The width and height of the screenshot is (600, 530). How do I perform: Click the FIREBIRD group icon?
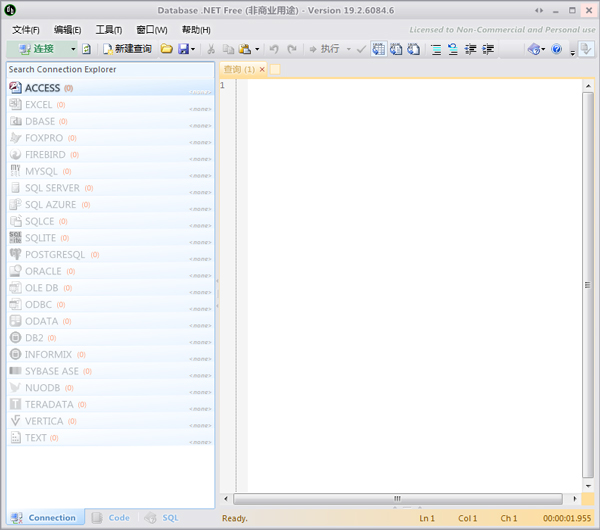(15, 155)
